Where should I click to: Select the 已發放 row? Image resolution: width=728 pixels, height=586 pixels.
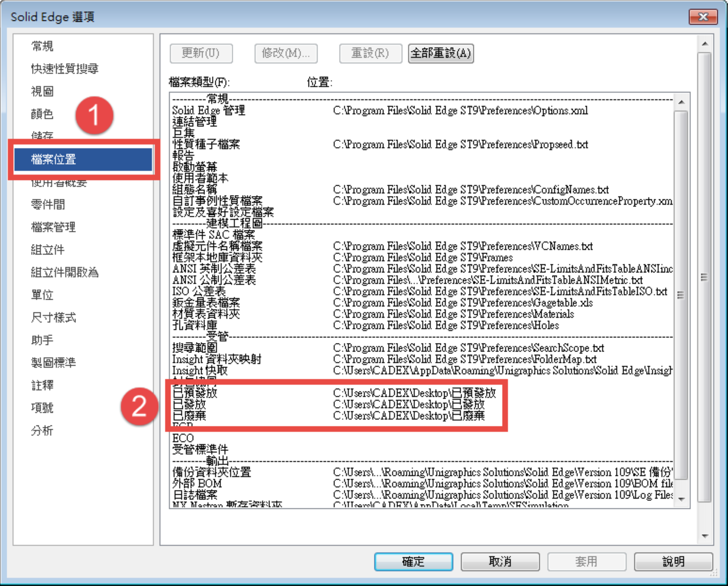[422, 404]
